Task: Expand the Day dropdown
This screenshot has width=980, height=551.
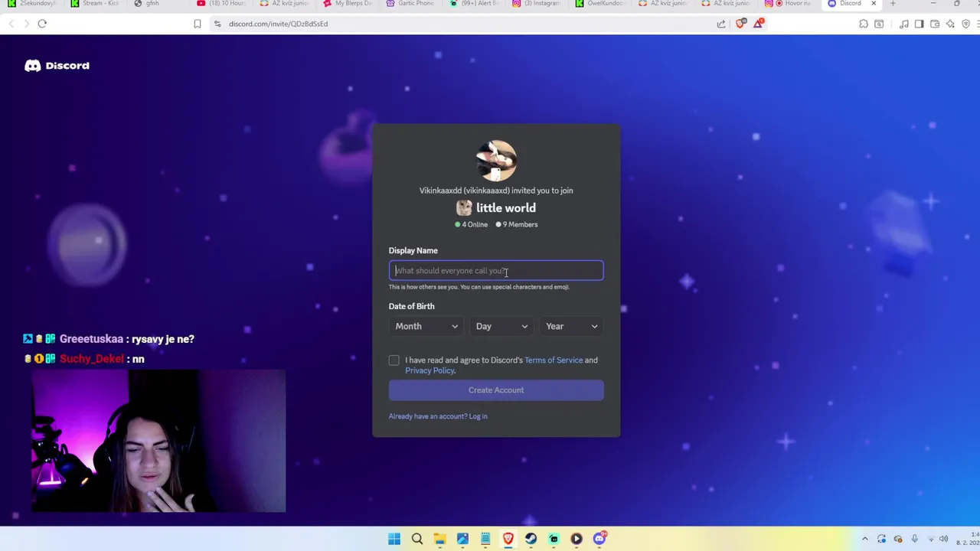Action: [501, 327]
